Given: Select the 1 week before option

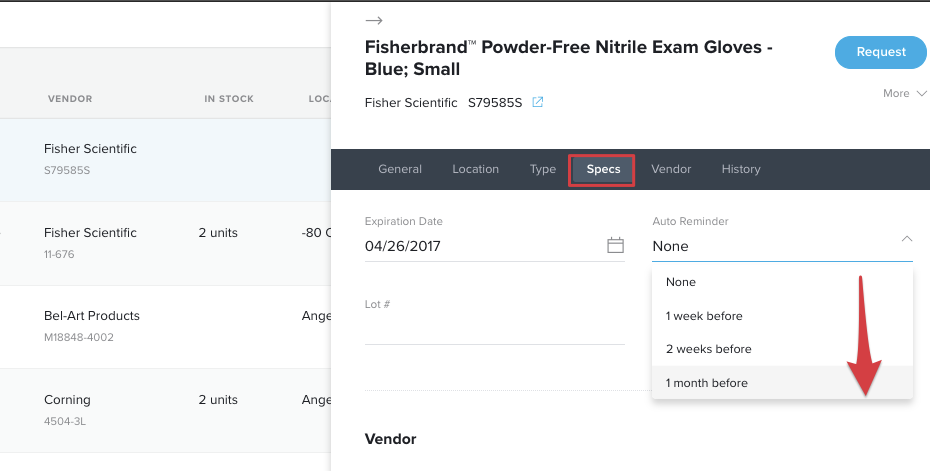Looking at the screenshot, I should (x=782, y=316).
